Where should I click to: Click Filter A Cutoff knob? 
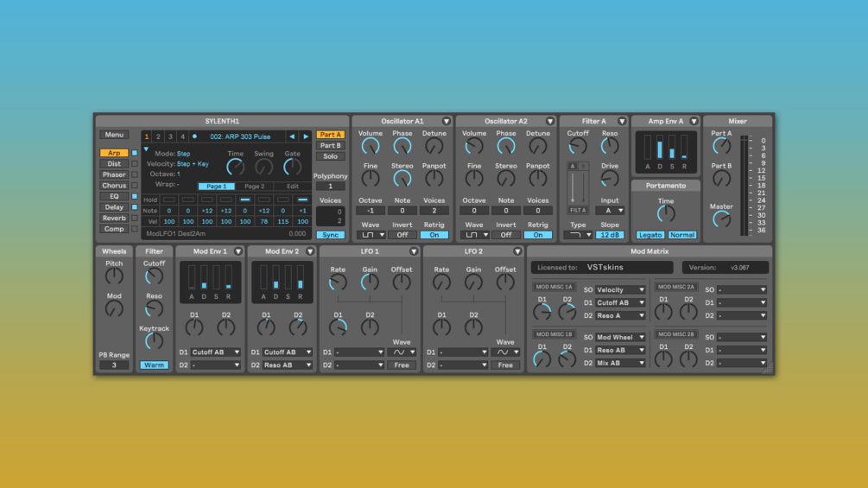point(578,147)
